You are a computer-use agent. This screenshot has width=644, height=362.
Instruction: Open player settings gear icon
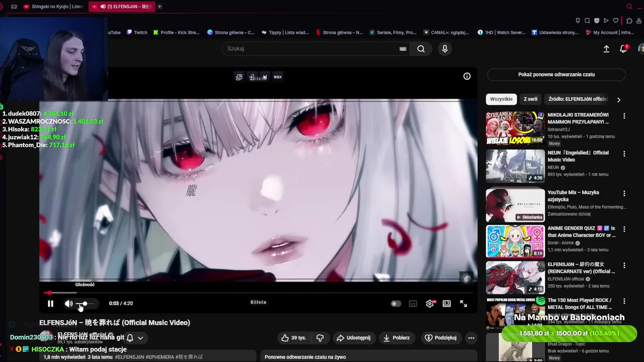430,304
